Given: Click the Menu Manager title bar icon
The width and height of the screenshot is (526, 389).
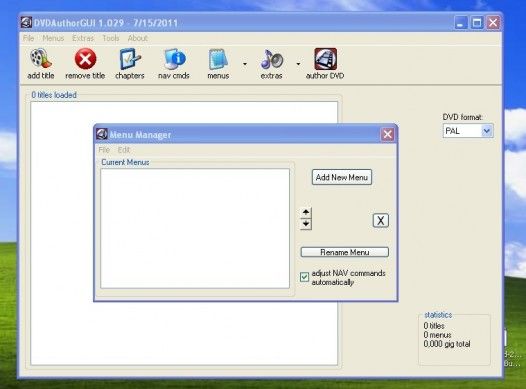Looking at the screenshot, I should pyautogui.click(x=102, y=134).
